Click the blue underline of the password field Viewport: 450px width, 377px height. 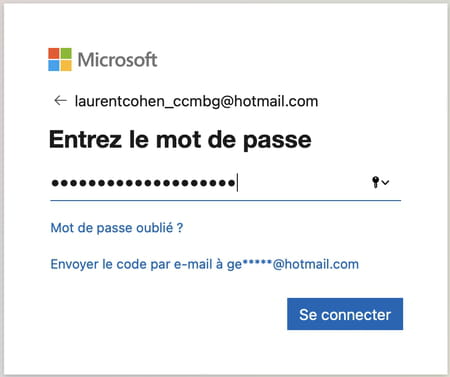point(225,201)
